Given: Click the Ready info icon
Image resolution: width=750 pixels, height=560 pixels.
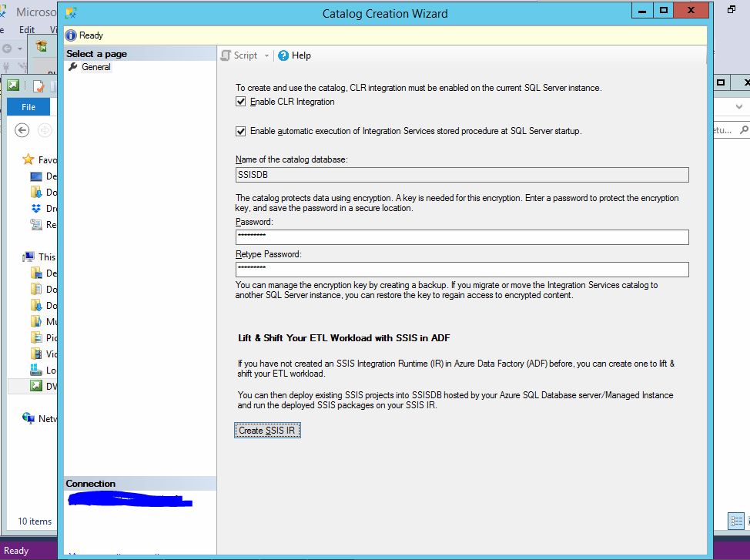Looking at the screenshot, I should 71,35.
